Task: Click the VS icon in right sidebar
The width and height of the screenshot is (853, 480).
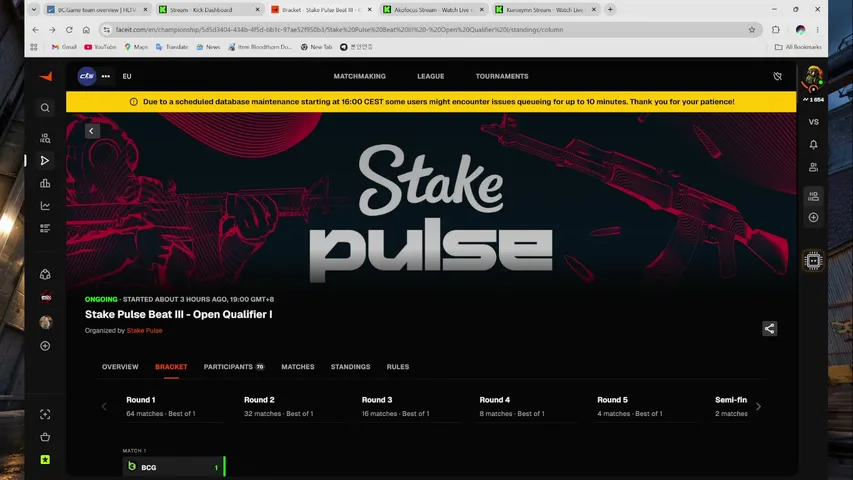Action: 813,122
